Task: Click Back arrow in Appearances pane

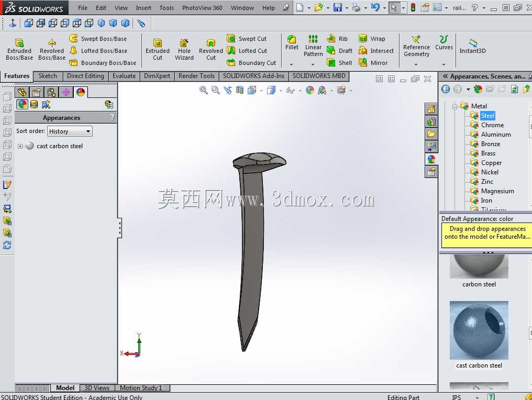Action: click(x=446, y=89)
